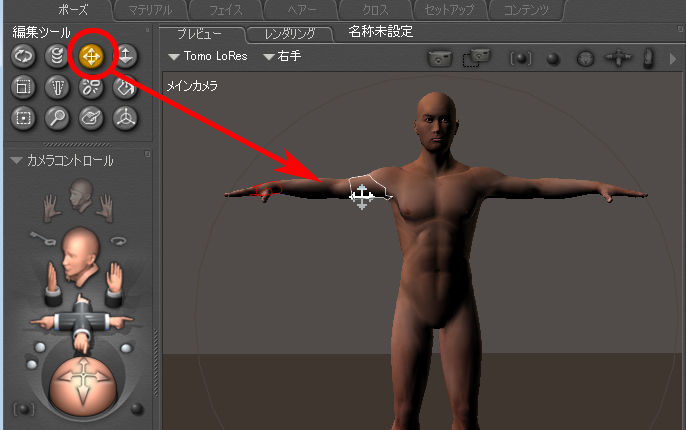Image resolution: width=686 pixels, height=430 pixels.
Task: Select the Taper editing tool
Action: pyautogui.click(x=57, y=87)
